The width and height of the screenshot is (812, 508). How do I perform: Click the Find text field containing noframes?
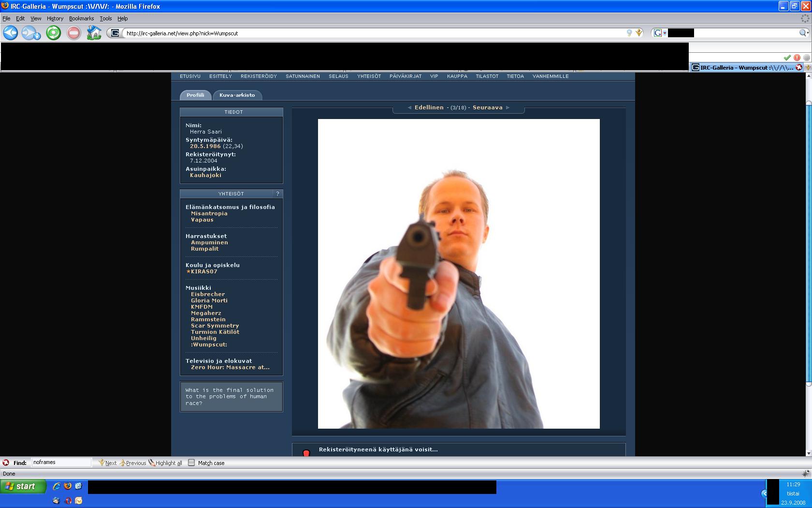point(61,463)
